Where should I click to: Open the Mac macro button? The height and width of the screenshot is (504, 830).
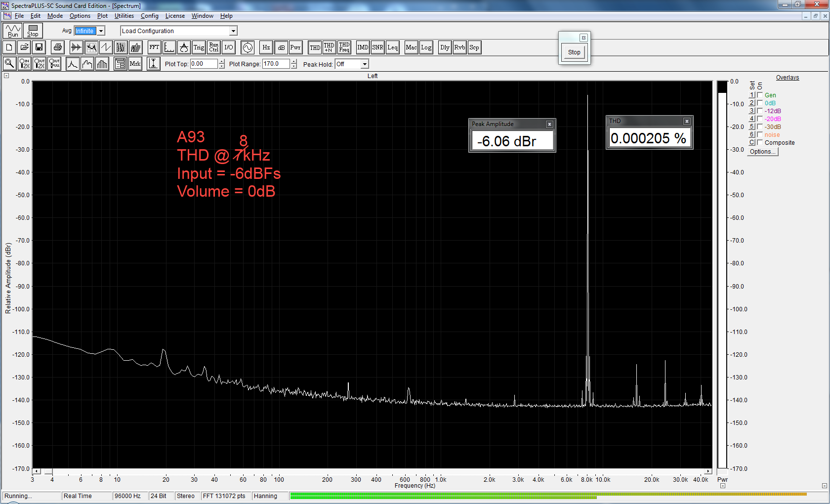pyautogui.click(x=412, y=47)
